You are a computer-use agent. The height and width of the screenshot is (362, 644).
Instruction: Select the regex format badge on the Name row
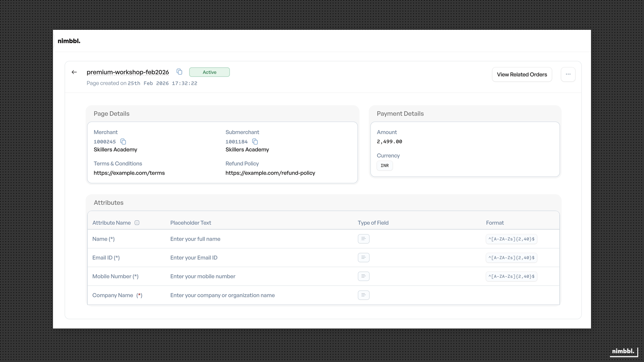click(x=511, y=239)
